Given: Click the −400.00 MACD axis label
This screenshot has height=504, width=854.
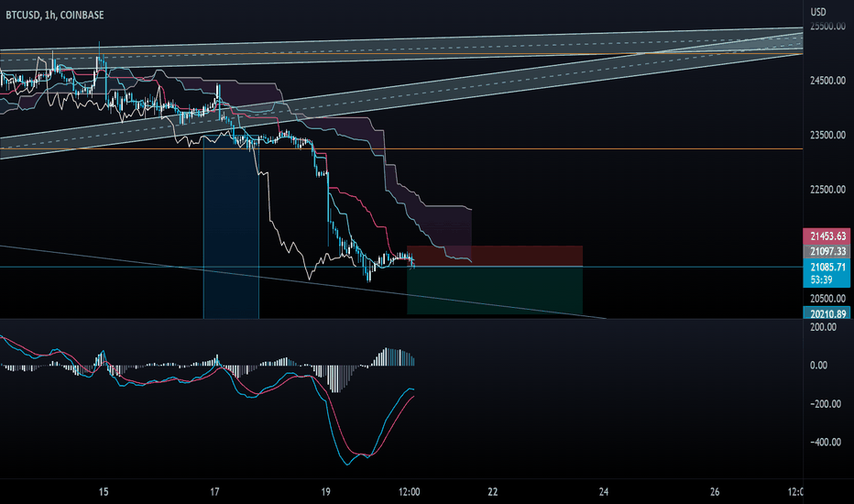Looking at the screenshot, I should 825,442.
